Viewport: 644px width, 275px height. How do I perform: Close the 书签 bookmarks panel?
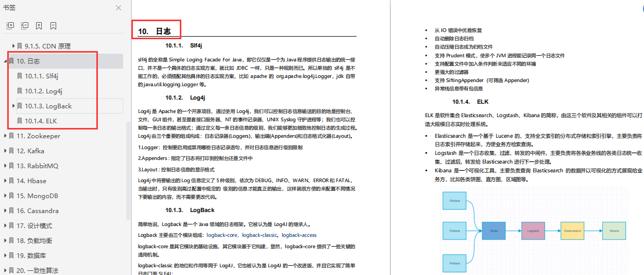click(x=118, y=8)
